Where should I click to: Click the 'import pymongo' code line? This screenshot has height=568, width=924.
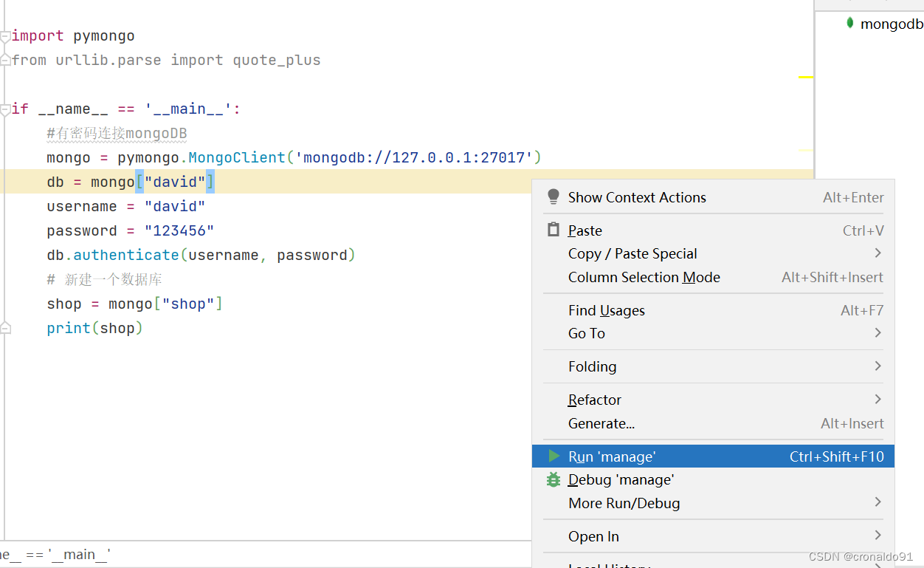coord(73,36)
